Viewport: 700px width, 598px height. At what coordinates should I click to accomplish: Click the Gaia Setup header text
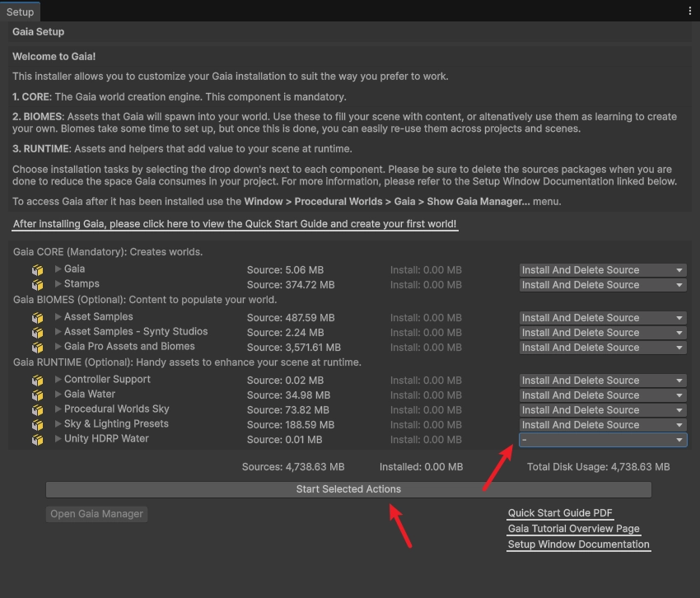[x=39, y=31]
